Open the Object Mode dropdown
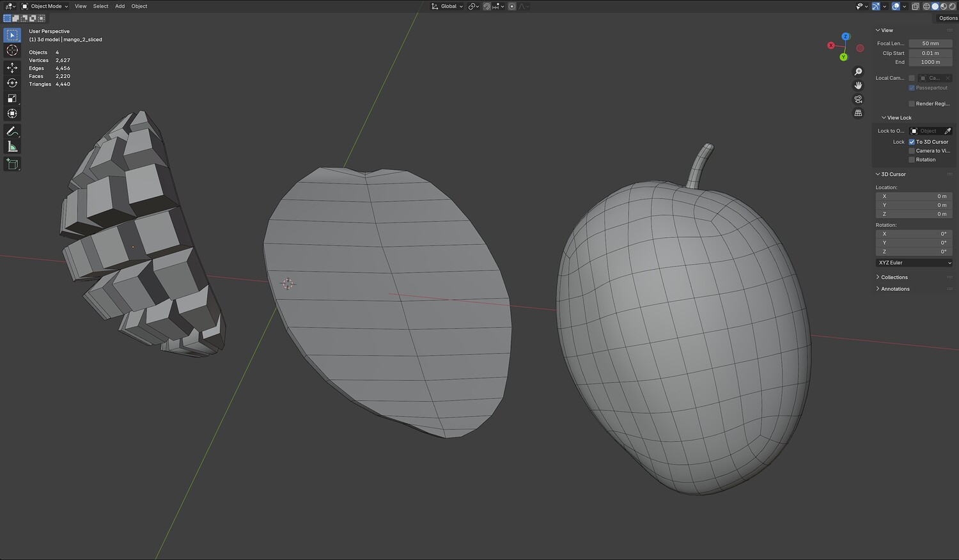This screenshot has width=959, height=560. (45, 6)
